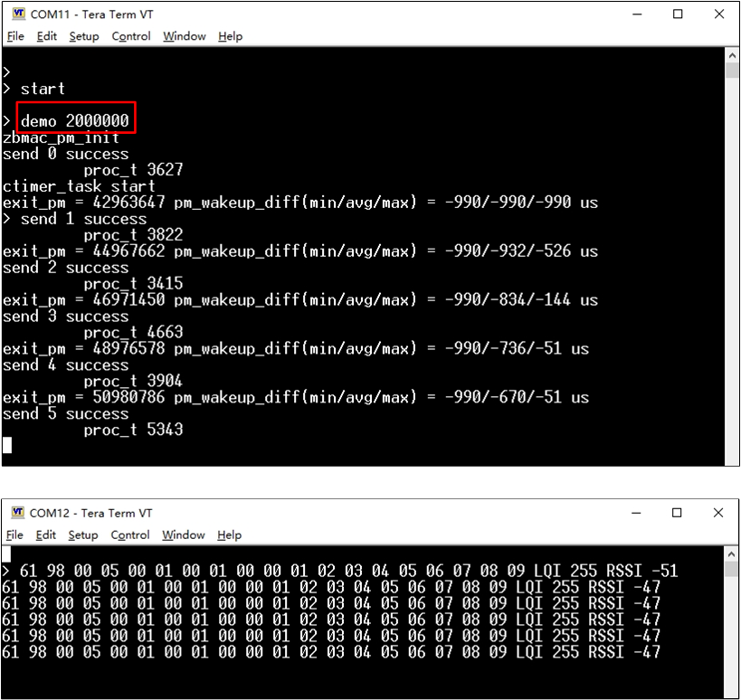Click the 'send 0 success' line

coord(65,154)
